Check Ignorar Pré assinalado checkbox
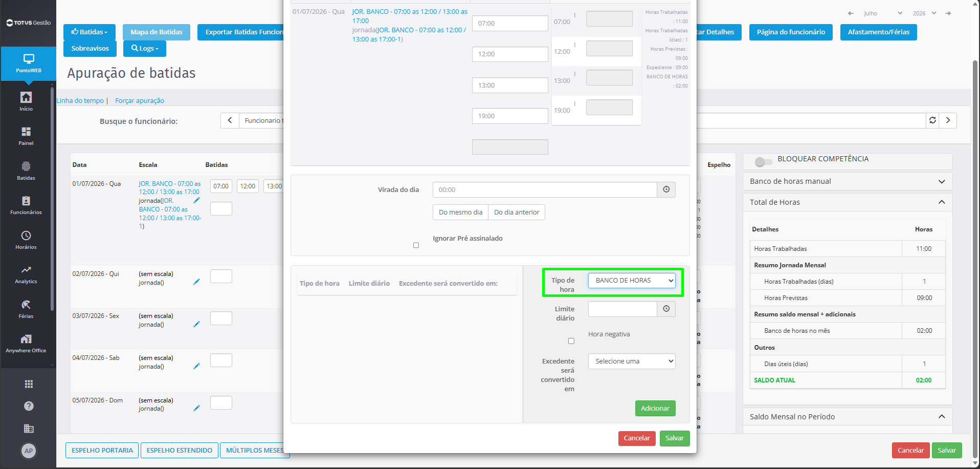This screenshot has width=980, height=469. (416, 245)
